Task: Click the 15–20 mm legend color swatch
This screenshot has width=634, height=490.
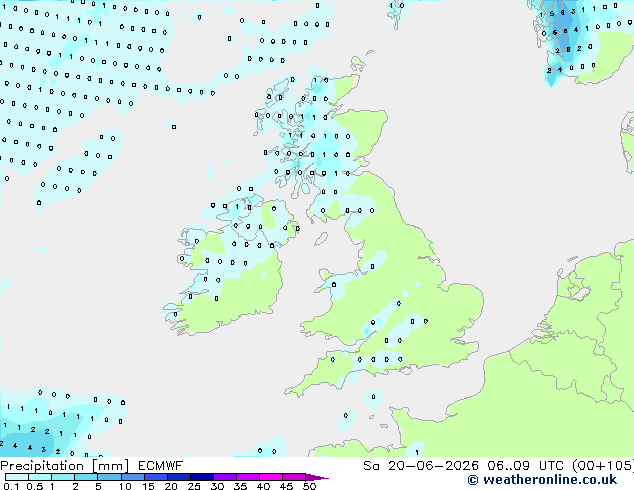Action: click(156, 477)
